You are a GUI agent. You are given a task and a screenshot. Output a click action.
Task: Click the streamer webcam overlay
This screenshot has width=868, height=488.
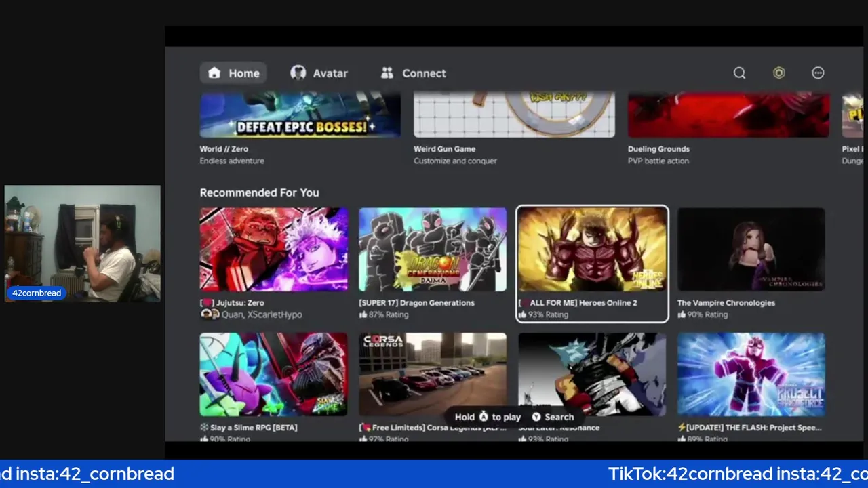(83, 243)
